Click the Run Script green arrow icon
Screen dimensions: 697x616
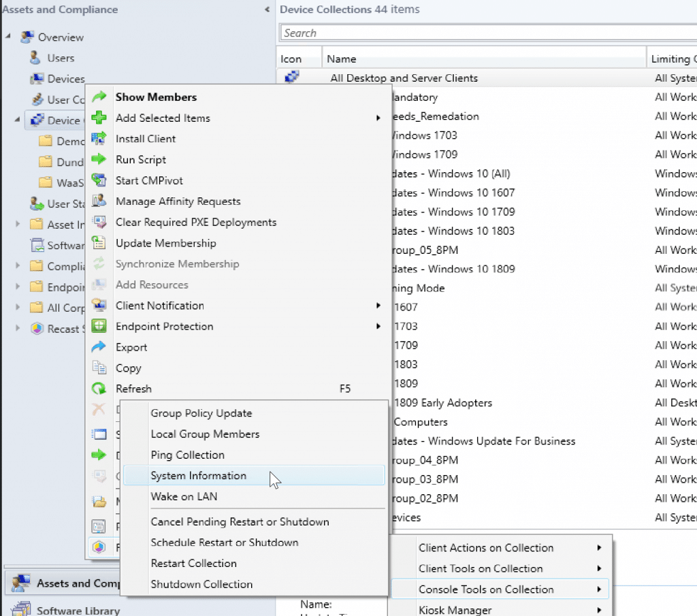click(99, 159)
